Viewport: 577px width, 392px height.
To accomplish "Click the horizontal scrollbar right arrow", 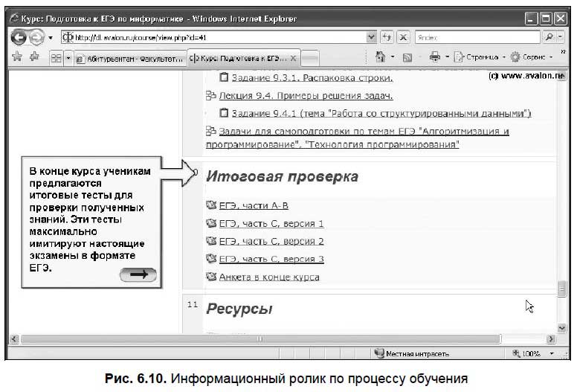I will coord(550,338).
